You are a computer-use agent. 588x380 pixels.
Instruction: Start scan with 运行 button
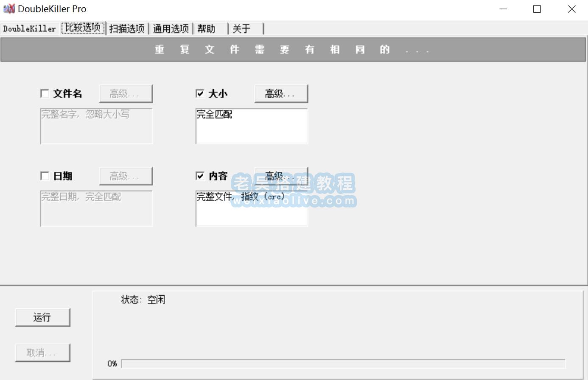(x=42, y=317)
